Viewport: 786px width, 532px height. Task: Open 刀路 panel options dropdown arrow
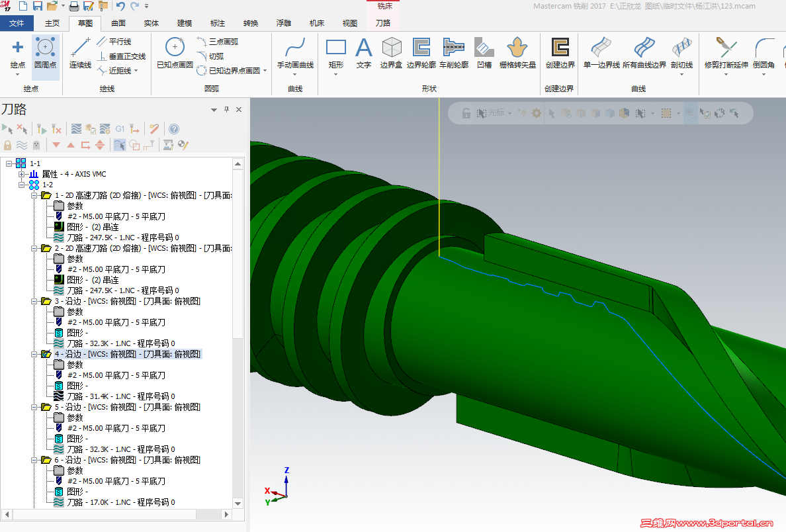(214, 110)
